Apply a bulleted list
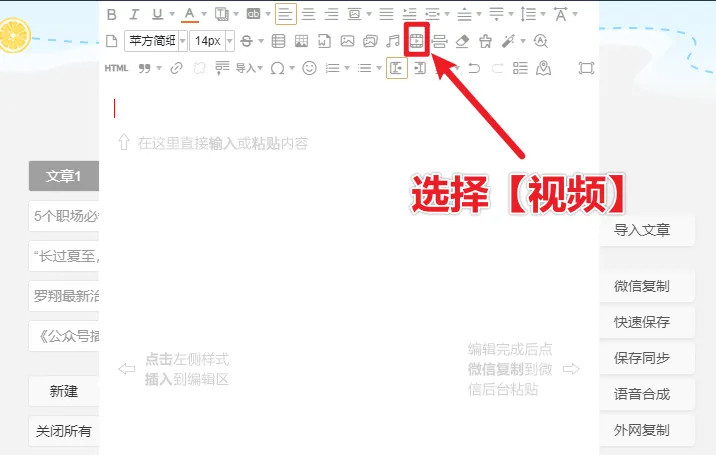 pos(364,68)
